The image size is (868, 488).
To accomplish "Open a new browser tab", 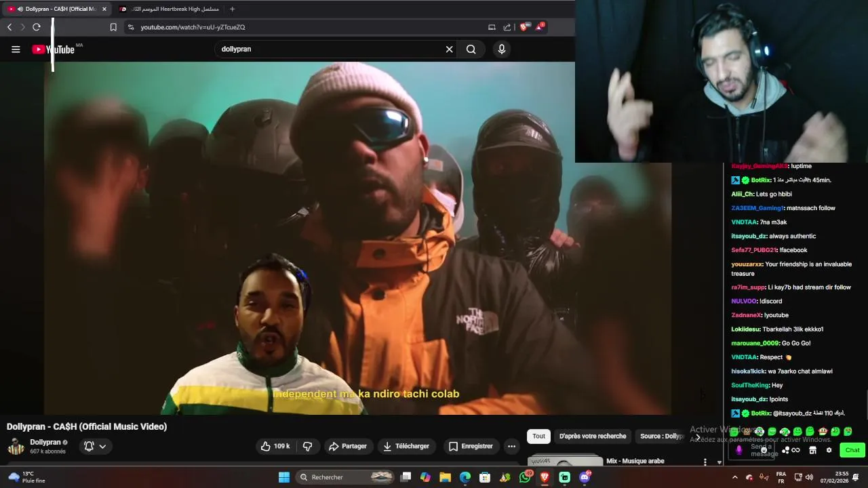I will (232, 9).
